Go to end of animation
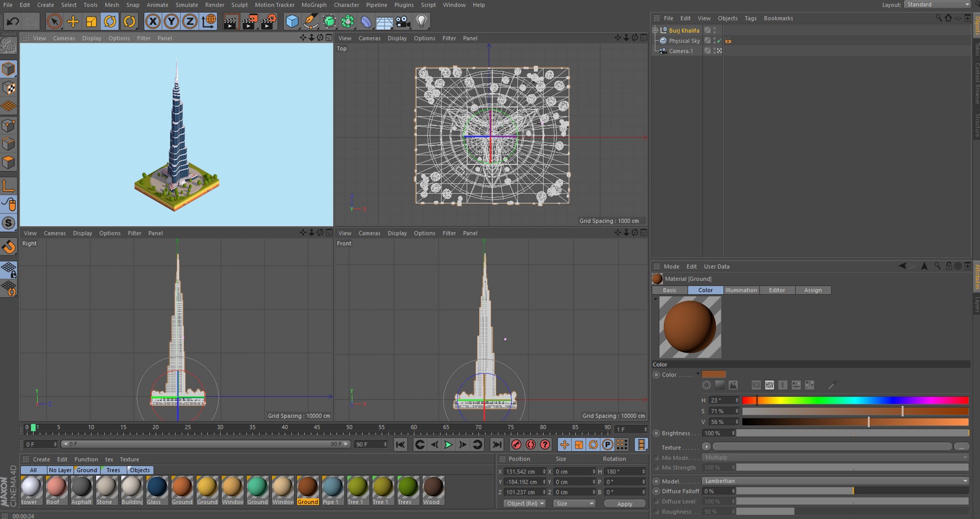Screen dimensions: 980x519 point(497,445)
